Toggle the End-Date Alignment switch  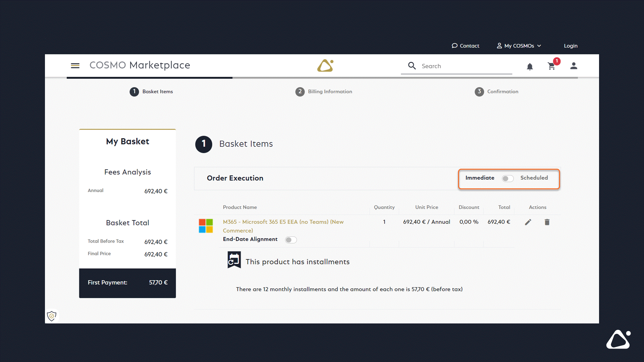point(290,239)
